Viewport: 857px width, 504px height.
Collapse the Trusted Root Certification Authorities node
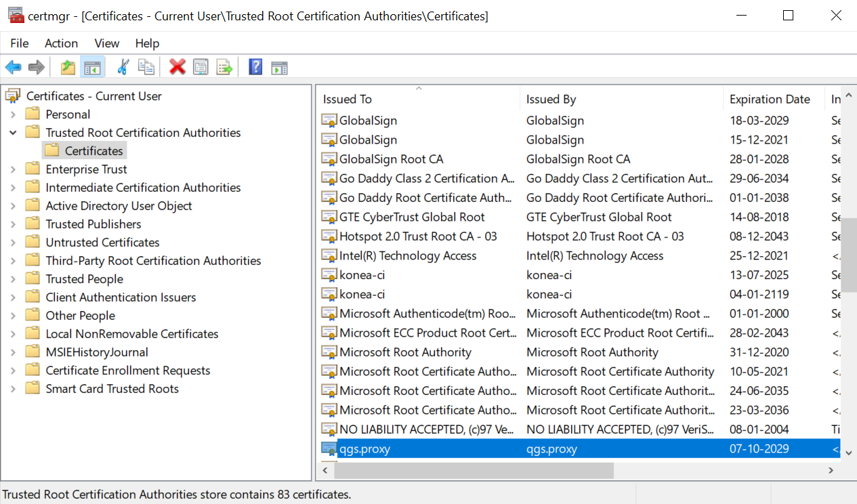[13, 133]
